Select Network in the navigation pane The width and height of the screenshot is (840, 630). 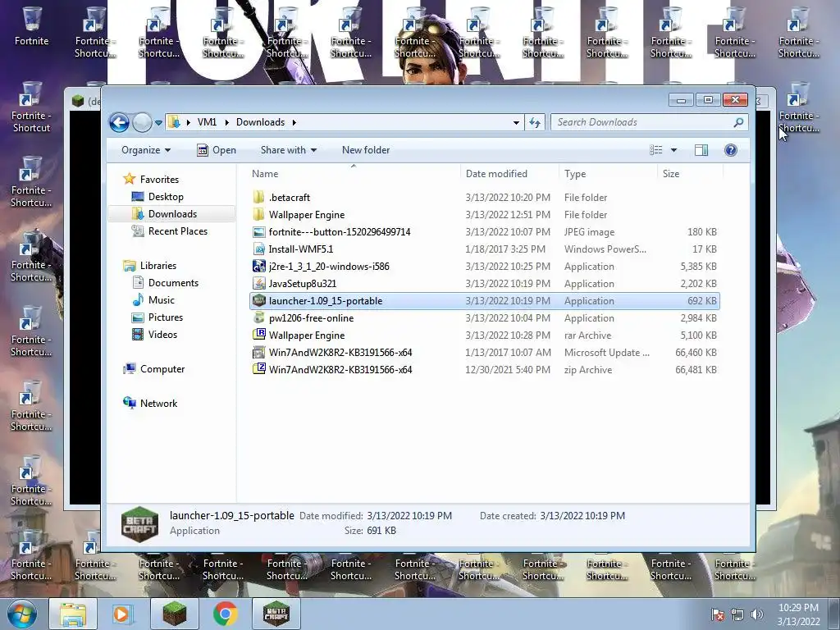coord(158,404)
